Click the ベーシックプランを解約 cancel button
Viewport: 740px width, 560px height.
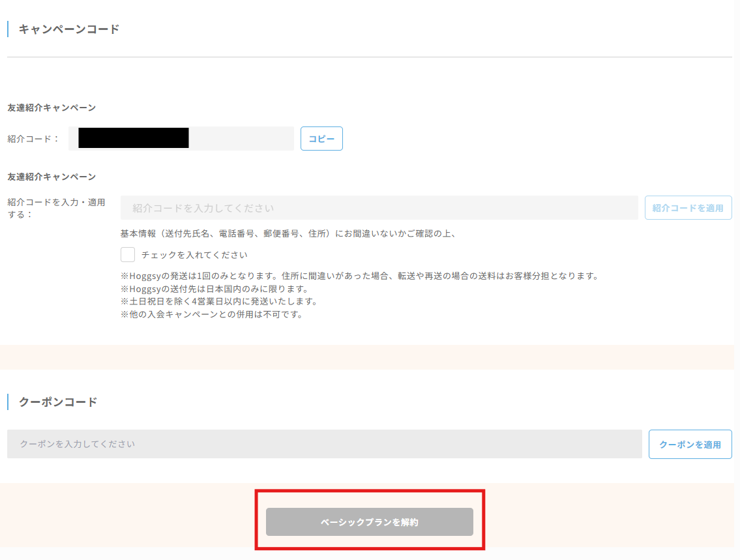coord(369,522)
